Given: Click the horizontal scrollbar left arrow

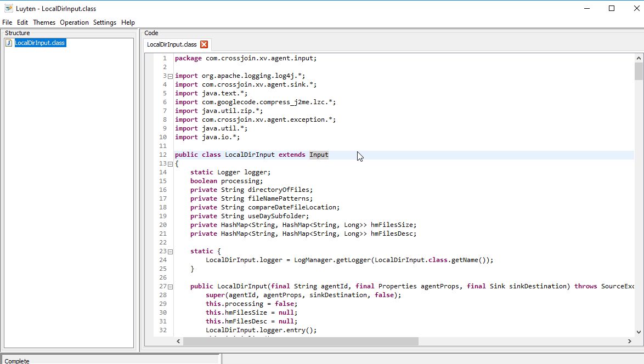Looking at the screenshot, I should 178,341.
